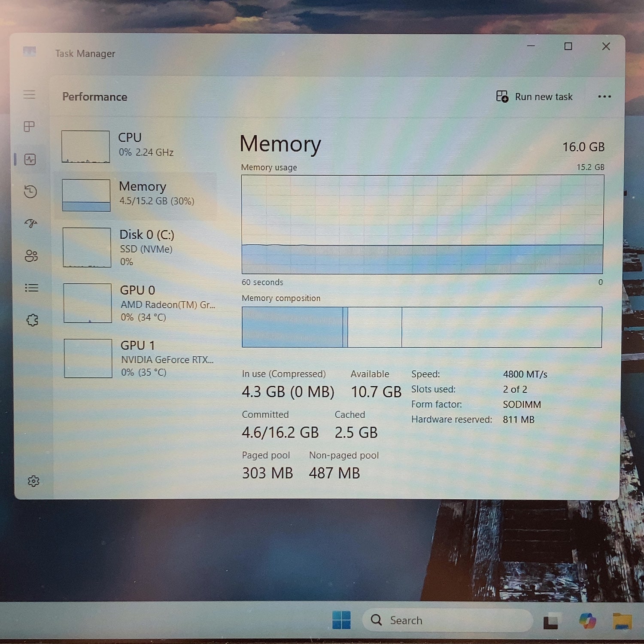Select the Performance sidebar icon
The width and height of the screenshot is (644, 644).
pyautogui.click(x=30, y=159)
